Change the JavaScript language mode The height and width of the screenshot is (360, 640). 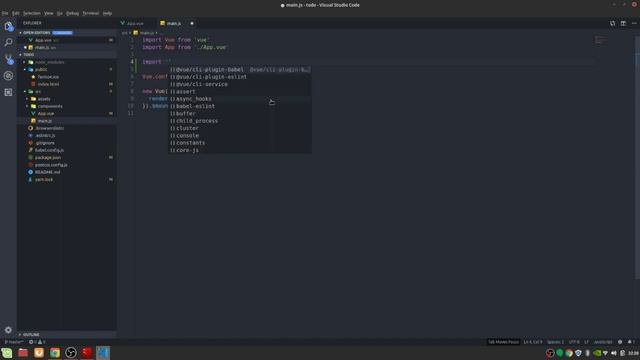click(x=603, y=342)
